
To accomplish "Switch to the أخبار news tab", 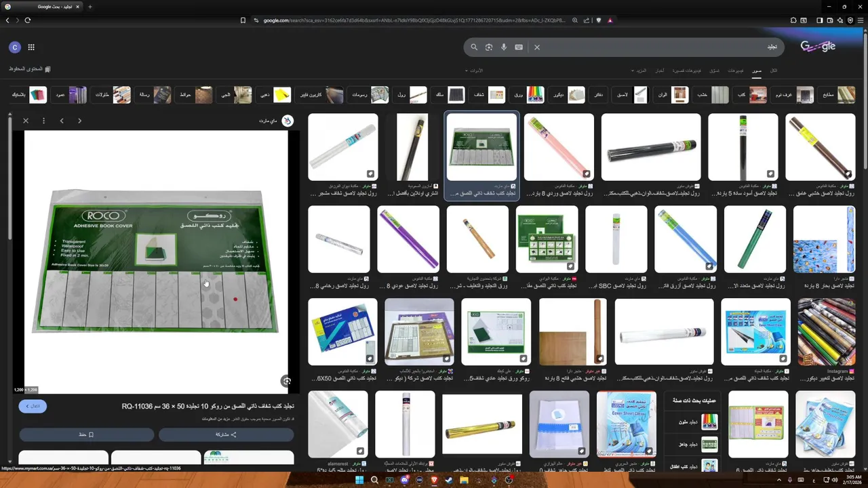I will pos(660,70).
